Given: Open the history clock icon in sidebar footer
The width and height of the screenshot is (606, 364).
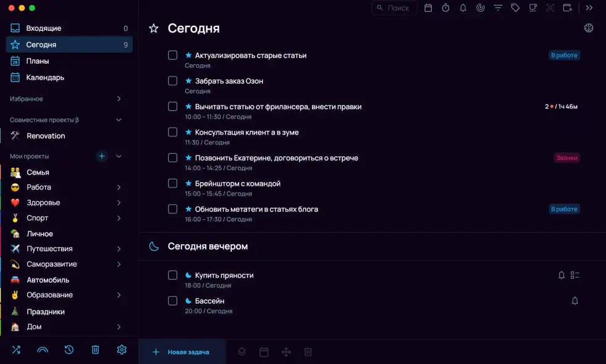Looking at the screenshot, I should pos(69,350).
